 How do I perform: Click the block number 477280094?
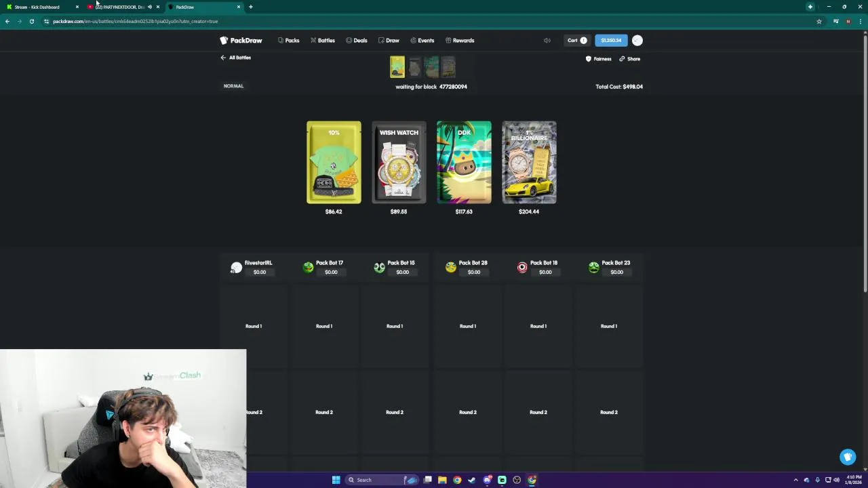pos(453,87)
